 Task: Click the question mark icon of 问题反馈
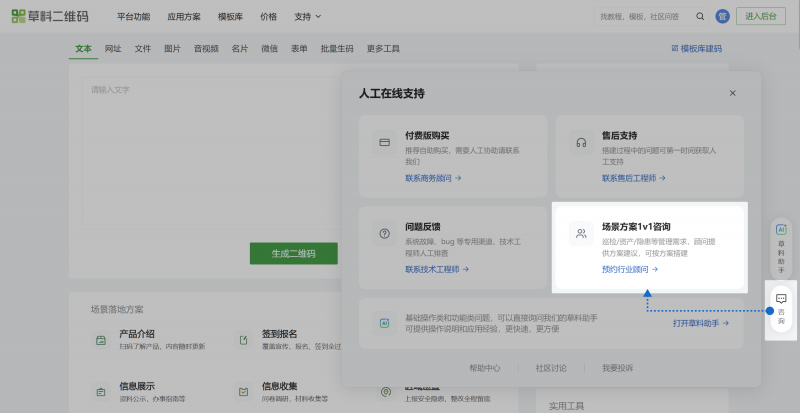(384, 234)
